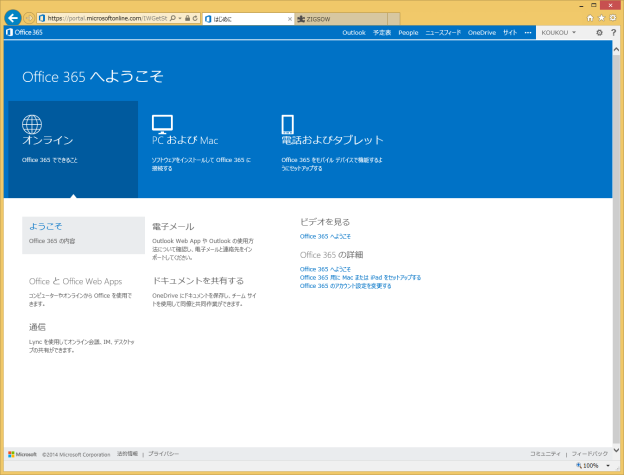The image size is (624, 475).
Task: Open the help question mark icon
Action: click(613, 33)
